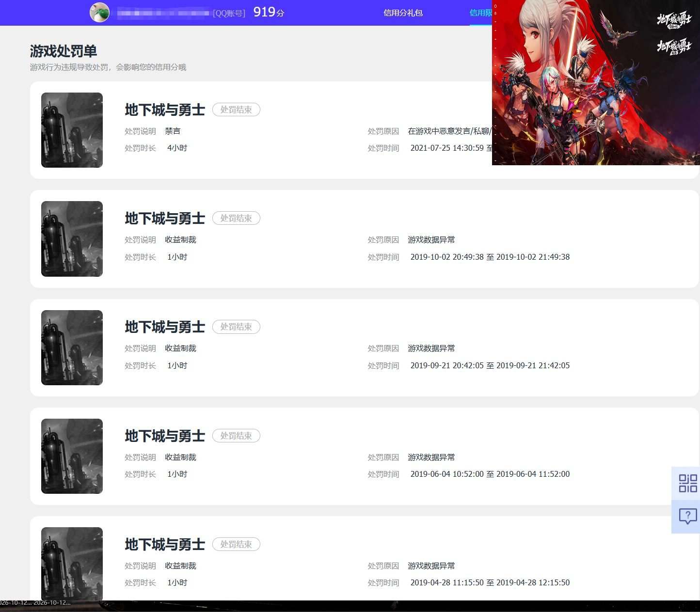Click the user avatar in the header

(99, 13)
